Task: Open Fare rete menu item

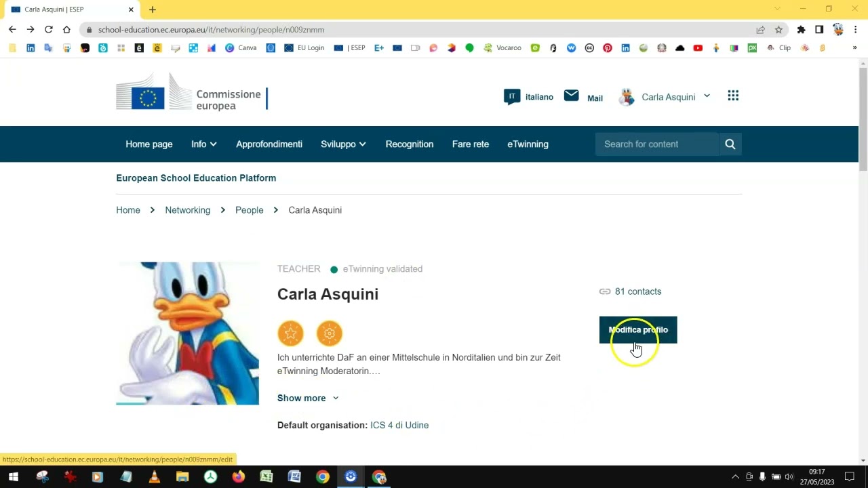Action: pos(471,144)
